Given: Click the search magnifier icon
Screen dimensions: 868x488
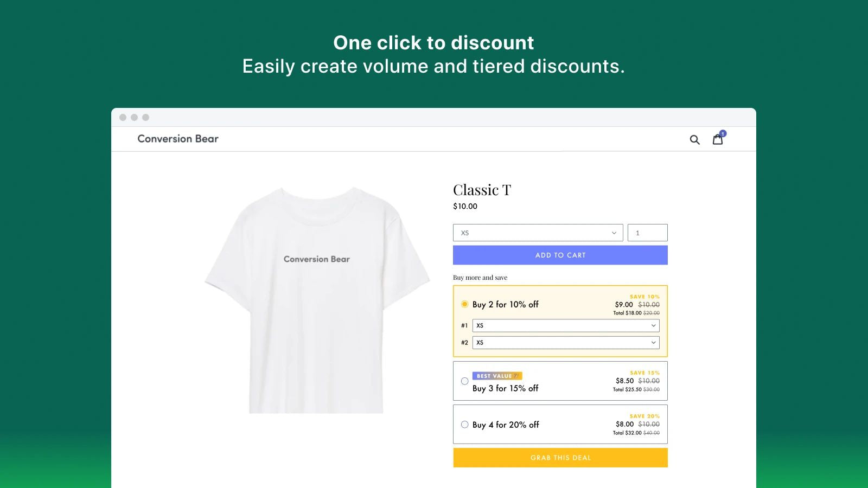Looking at the screenshot, I should [694, 140].
